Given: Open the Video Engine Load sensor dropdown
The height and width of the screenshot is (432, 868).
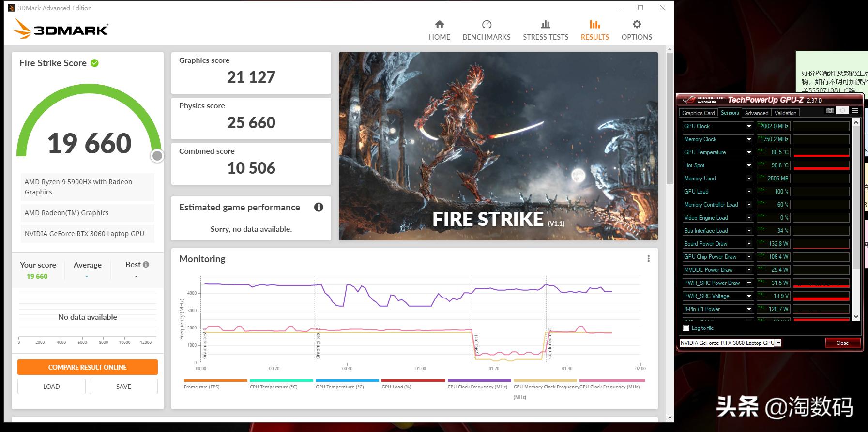Looking at the screenshot, I should (x=749, y=218).
